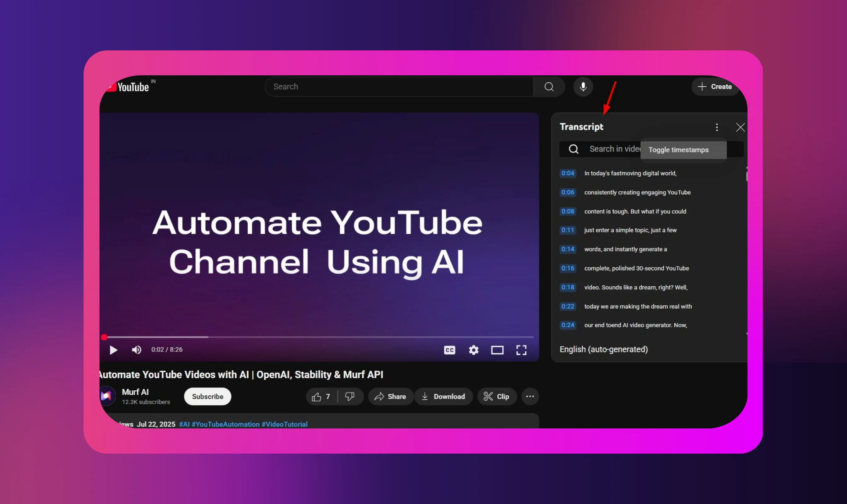Click the Download button
847x504 pixels.
(x=443, y=396)
